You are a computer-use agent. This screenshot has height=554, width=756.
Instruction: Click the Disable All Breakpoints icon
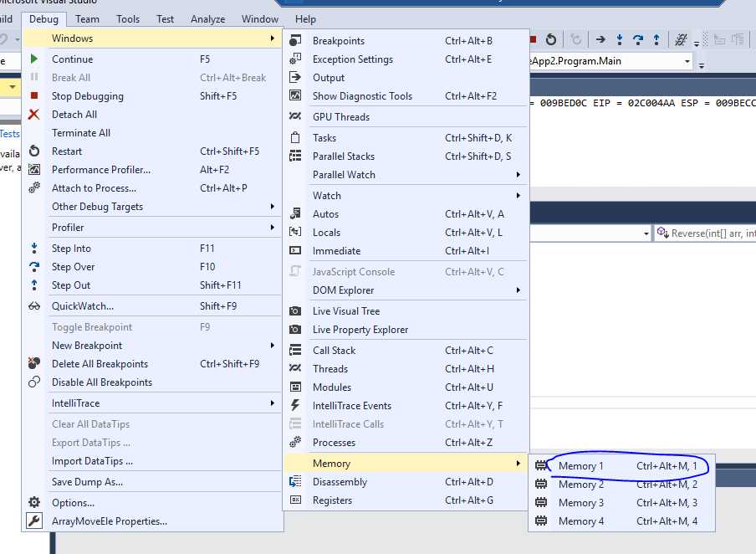33,382
